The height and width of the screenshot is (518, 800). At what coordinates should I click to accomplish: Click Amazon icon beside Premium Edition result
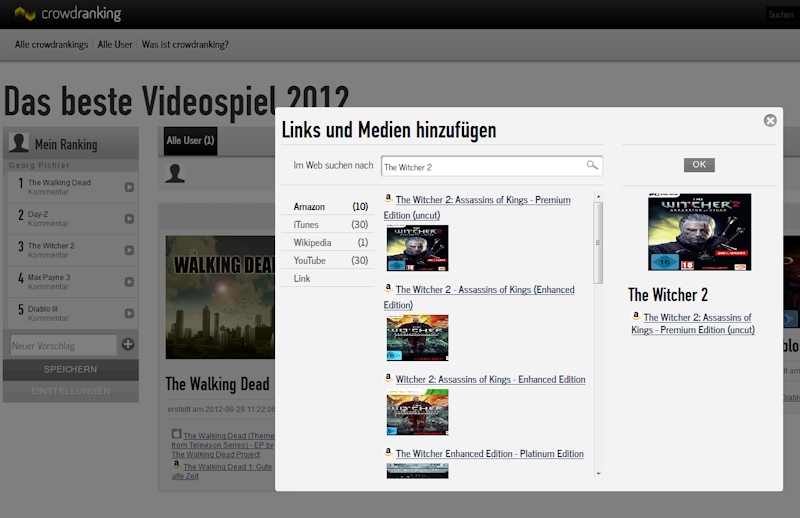click(388, 198)
